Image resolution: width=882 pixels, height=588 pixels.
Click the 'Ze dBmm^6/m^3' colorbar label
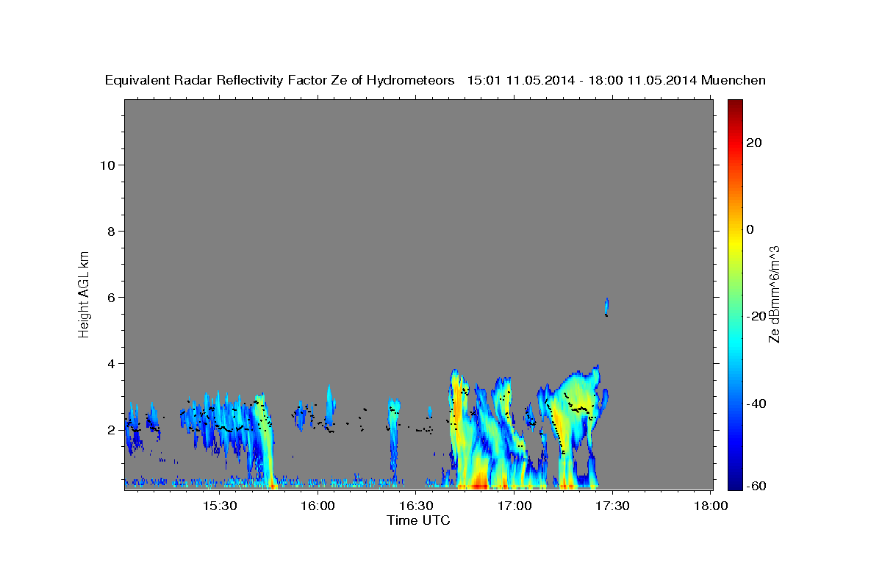tap(774, 294)
